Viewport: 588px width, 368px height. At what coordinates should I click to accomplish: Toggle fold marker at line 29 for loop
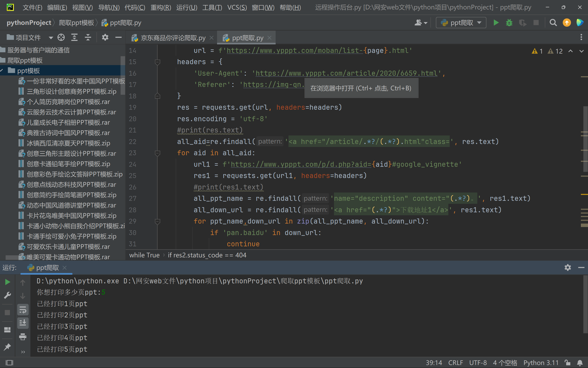157,221
